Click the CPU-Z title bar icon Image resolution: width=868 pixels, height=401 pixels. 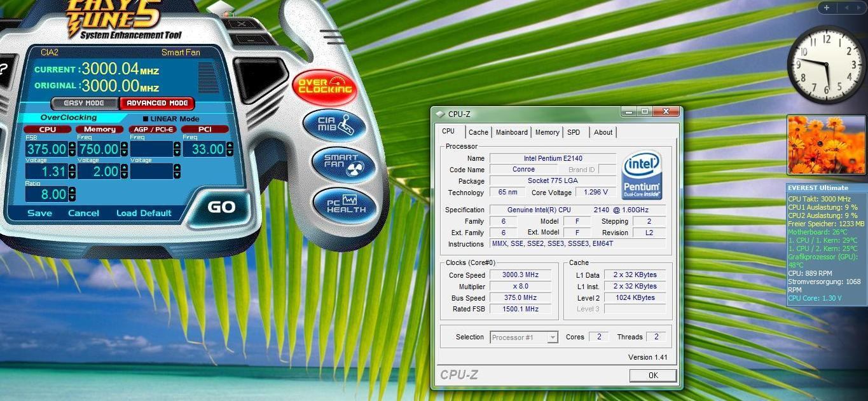point(440,114)
